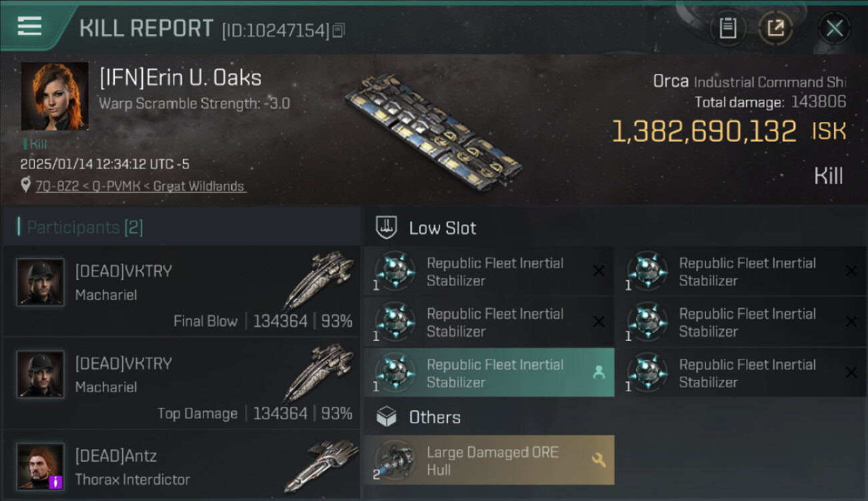Viewport: 868px width, 501px height.
Task: Copy the kill report ID
Action: point(339,30)
